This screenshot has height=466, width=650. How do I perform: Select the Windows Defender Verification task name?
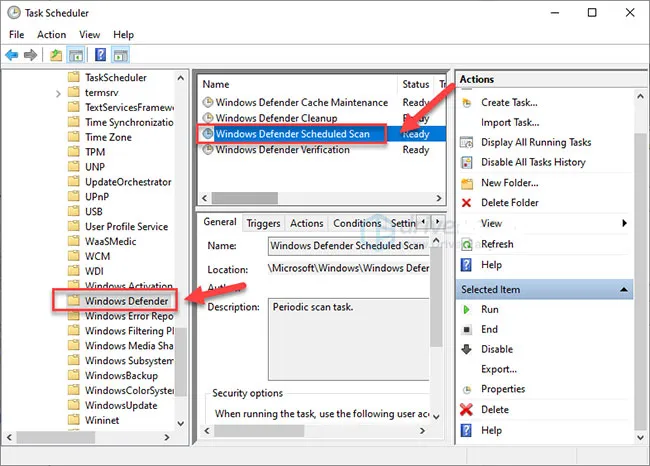pos(282,150)
